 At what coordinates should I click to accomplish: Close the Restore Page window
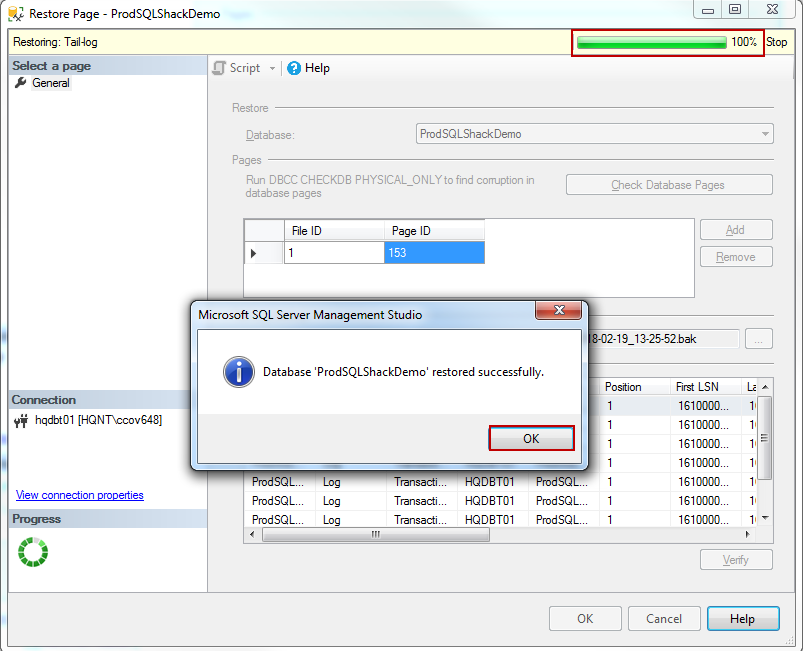[x=772, y=9]
